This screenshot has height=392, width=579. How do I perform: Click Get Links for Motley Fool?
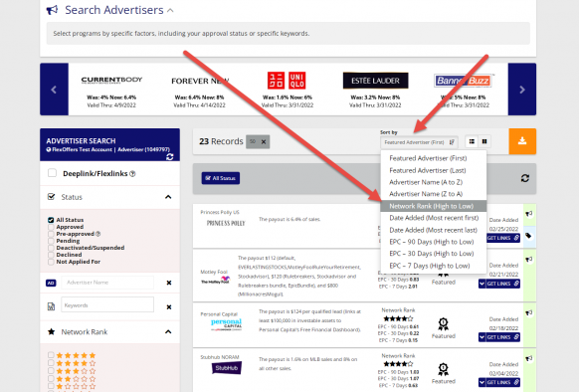(503, 284)
